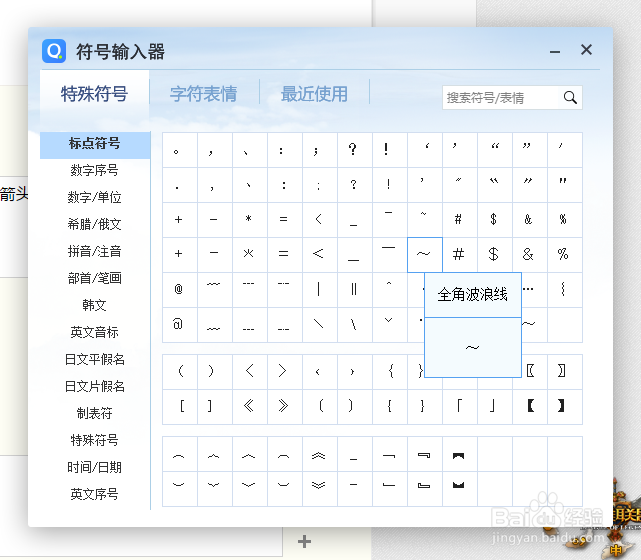641x560 pixels.
Task: Insert the double up-chevron symbol
Action: tap(320, 455)
